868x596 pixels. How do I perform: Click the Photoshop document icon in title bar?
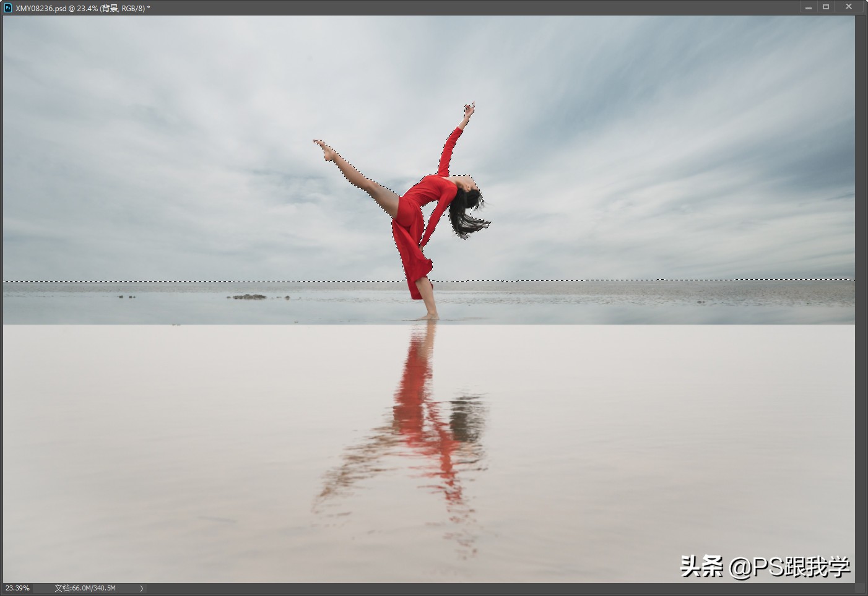coord(8,8)
